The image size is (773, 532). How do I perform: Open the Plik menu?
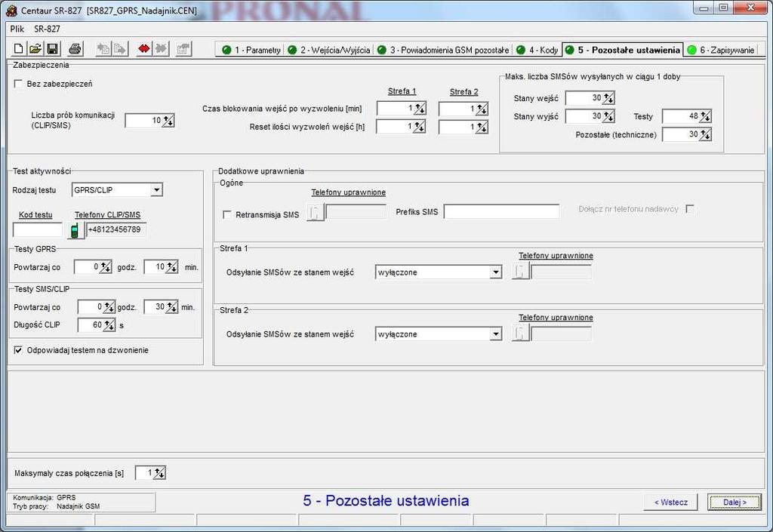[x=17, y=29]
